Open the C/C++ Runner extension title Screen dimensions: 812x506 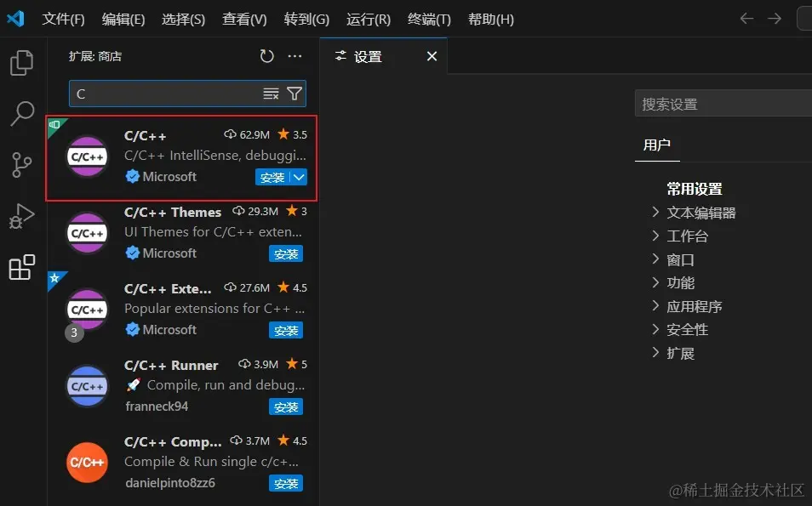[171, 366]
